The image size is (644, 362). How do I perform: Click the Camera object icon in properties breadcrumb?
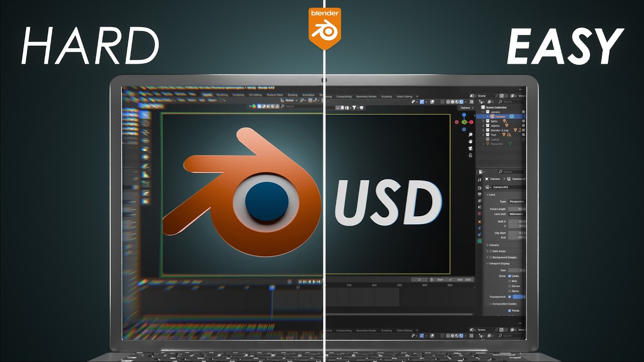click(x=487, y=179)
